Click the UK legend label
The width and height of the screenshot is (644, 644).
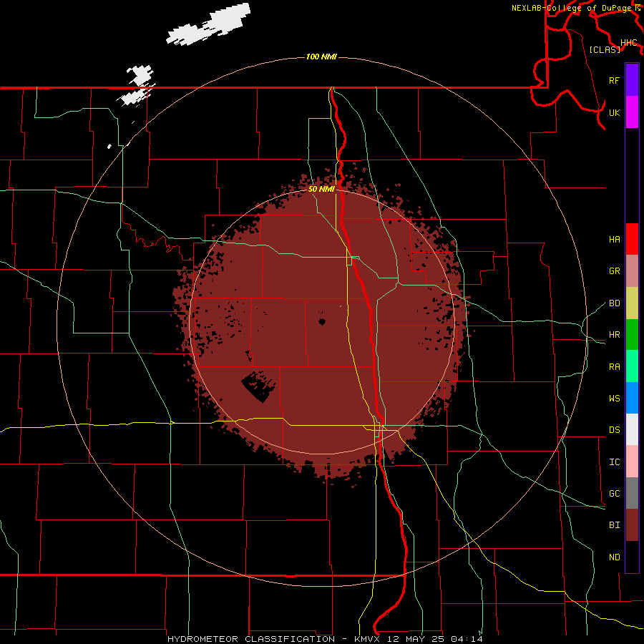(614, 112)
